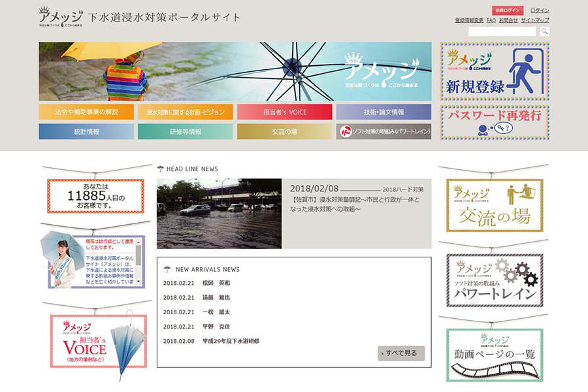
Task: Open 浸水対策に関する計画・ビジョン menu button
Action: coord(186,112)
